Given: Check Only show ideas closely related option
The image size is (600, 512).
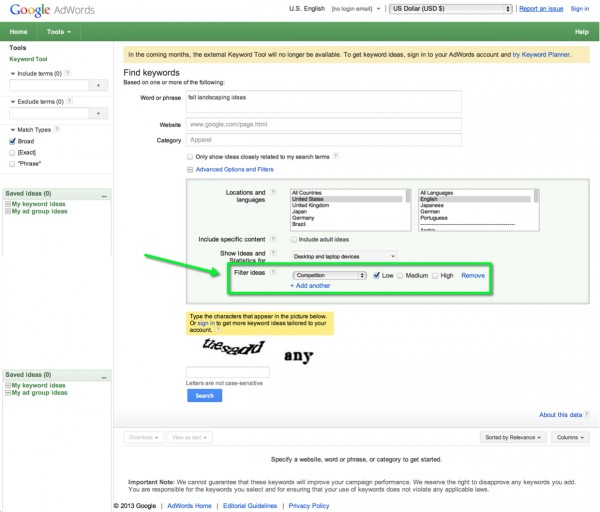Looking at the screenshot, I should coord(190,157).
